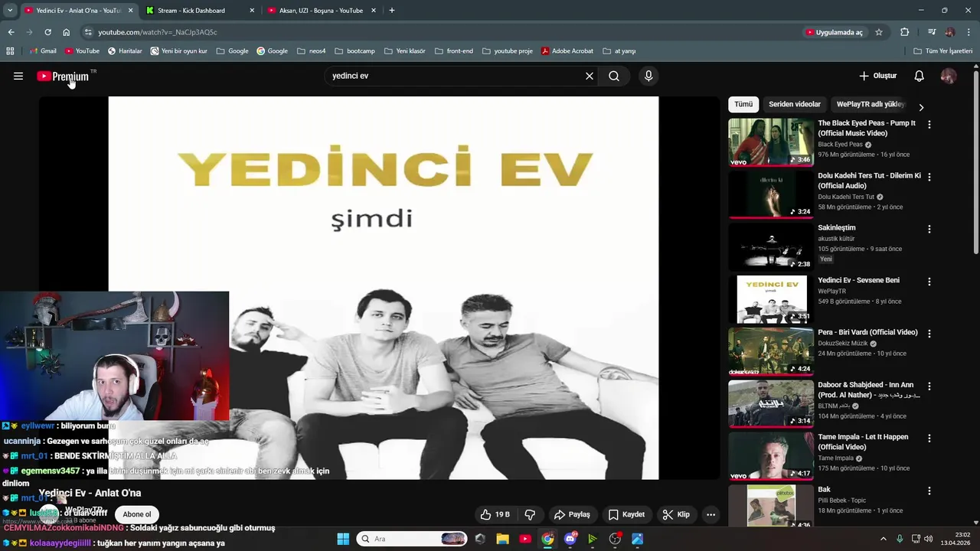Open the Windows Start menu
Viewport: 980px width, 551px height.
tap(343, 539)
